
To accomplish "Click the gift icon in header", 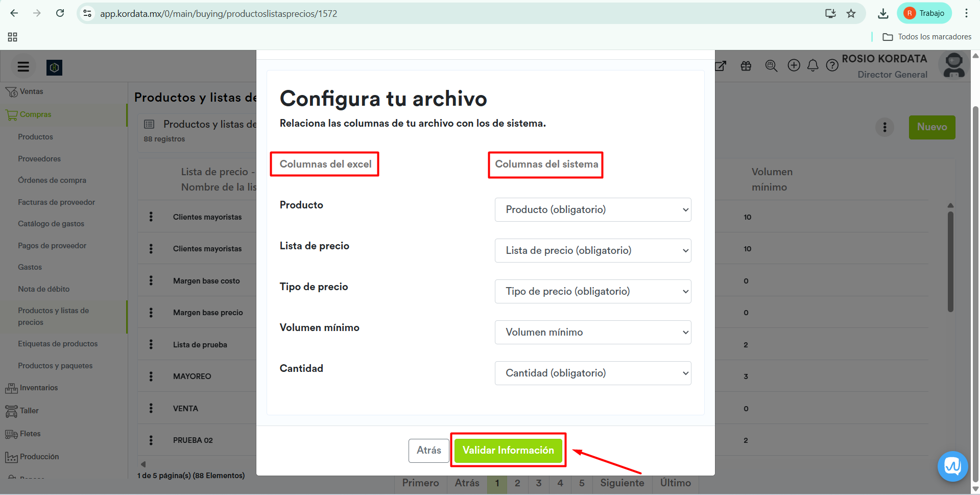I will coord(746,66).
